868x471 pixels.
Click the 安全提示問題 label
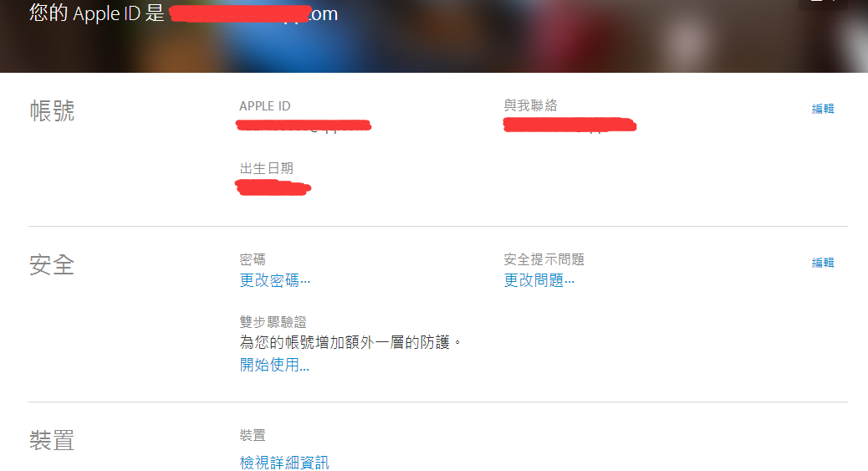pos(544,259)
